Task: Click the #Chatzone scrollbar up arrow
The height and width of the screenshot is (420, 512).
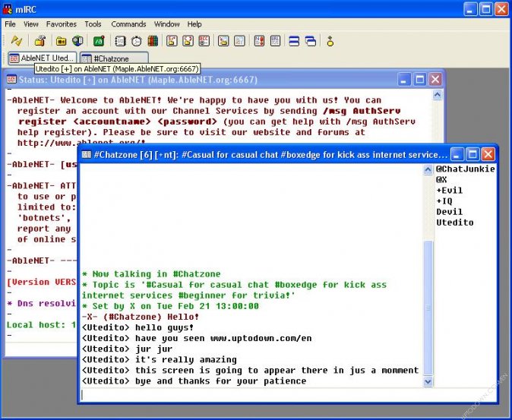Action: pos(428,169)
